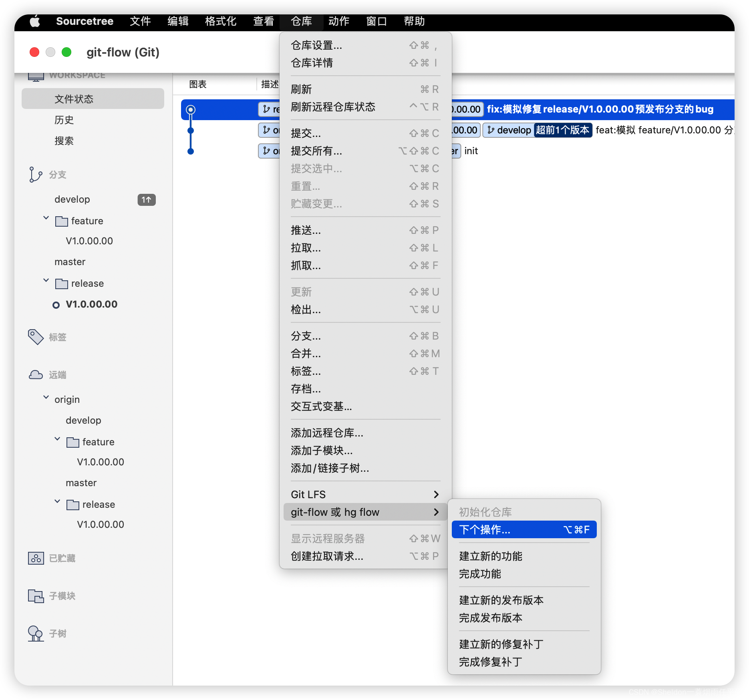The height and width of the screenshot is (700, 749).
Task: Open the 窗口 menu
Action: (377, 21)
